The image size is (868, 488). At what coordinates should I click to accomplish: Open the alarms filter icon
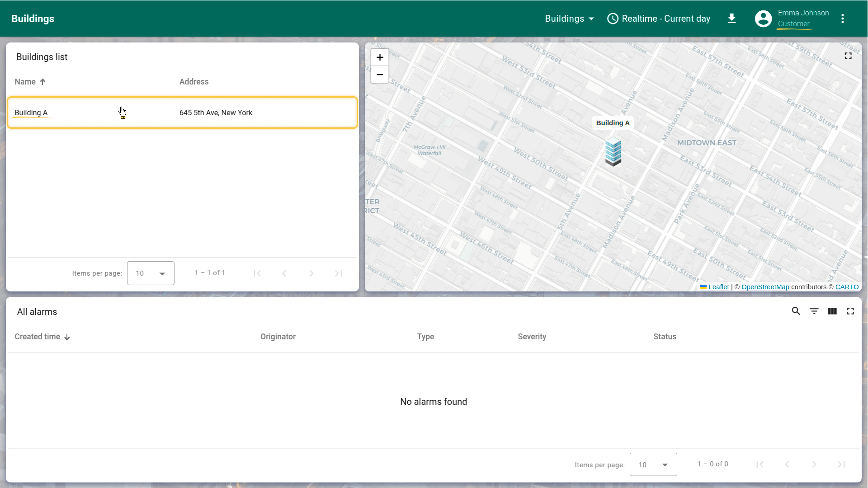(814, 311)
